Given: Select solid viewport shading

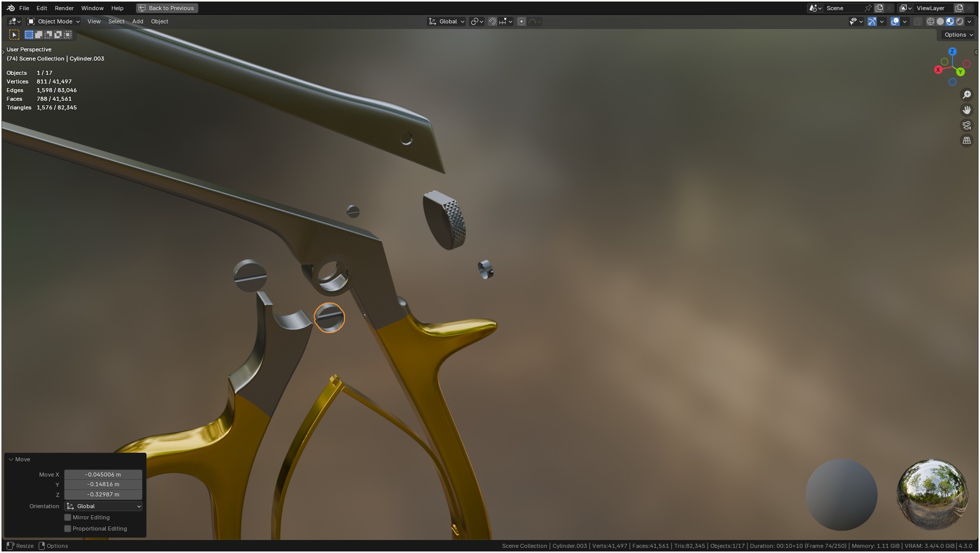Looking at the screenshot, I should (940, 21).
